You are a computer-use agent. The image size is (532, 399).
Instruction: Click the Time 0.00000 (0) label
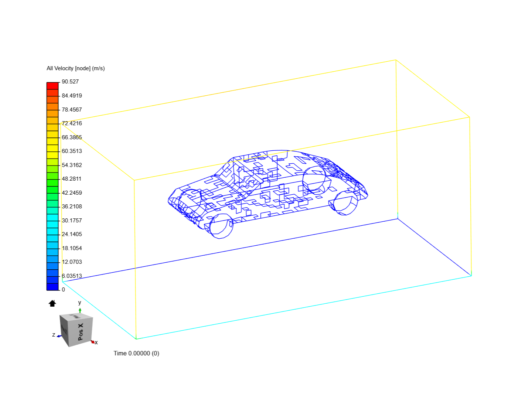point(136,353)
